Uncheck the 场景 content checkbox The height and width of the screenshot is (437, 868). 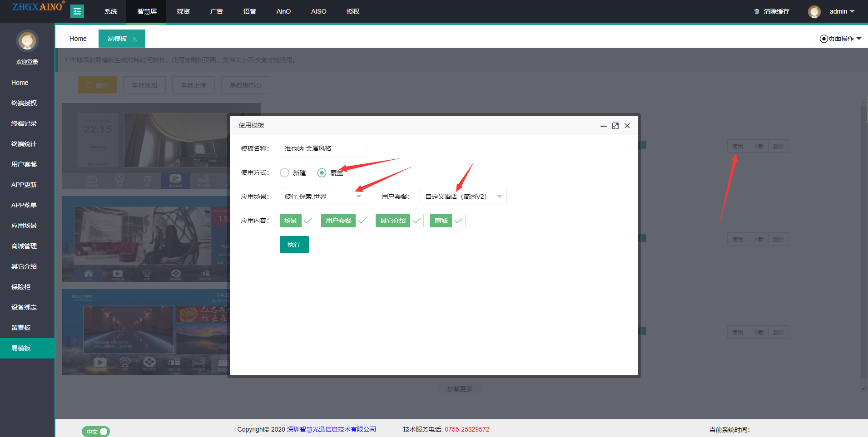pyautogui.click(x=308, y=221)
